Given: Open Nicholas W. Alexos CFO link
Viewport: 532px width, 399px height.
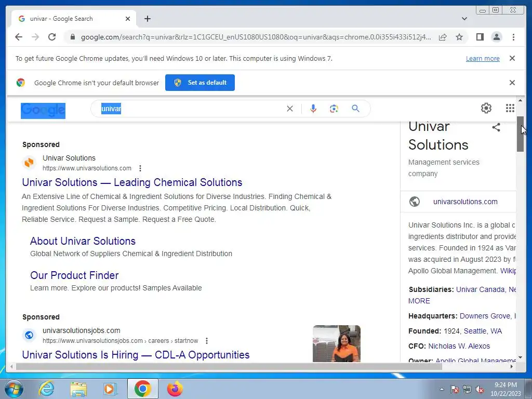Looking at the screenshot, I should [x=459, y=346].
